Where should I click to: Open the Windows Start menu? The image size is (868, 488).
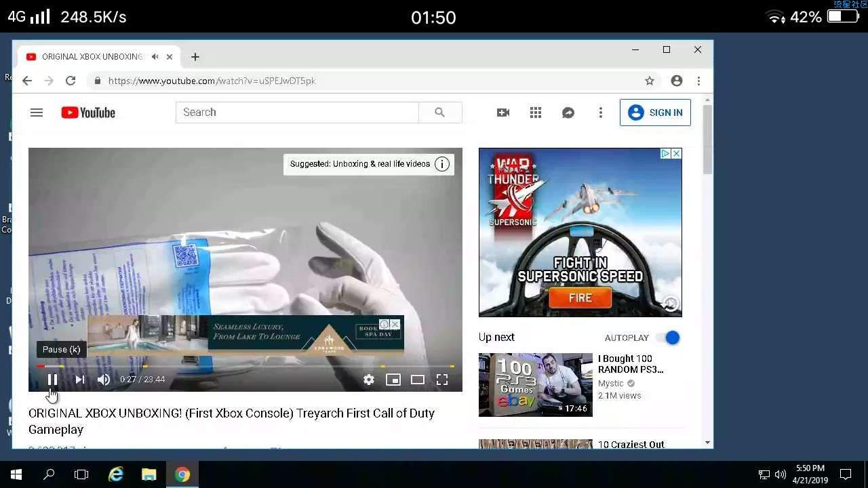(16, 474)
